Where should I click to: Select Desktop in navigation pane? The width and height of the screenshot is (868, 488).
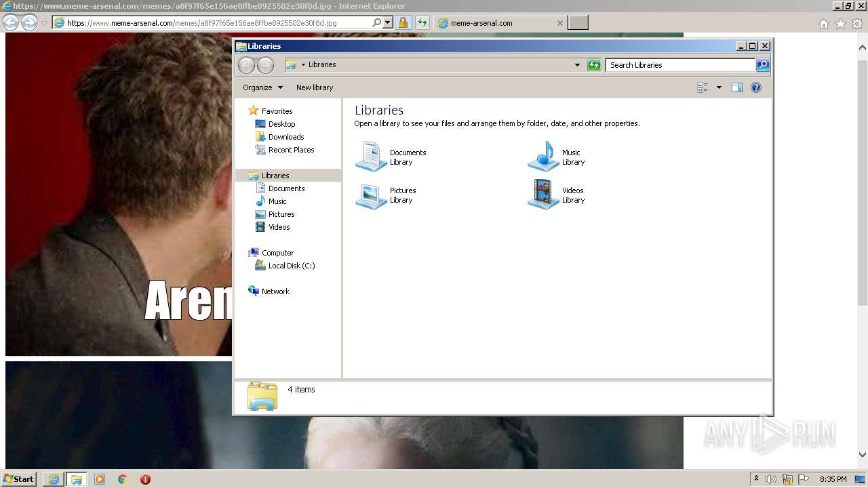tap(281, 124)
